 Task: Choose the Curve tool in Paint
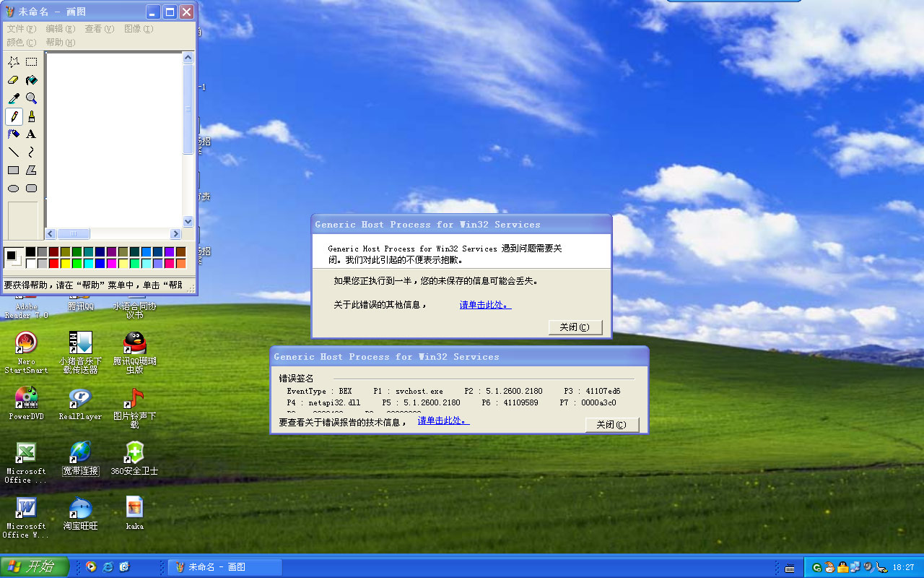(x=32, y=152)
